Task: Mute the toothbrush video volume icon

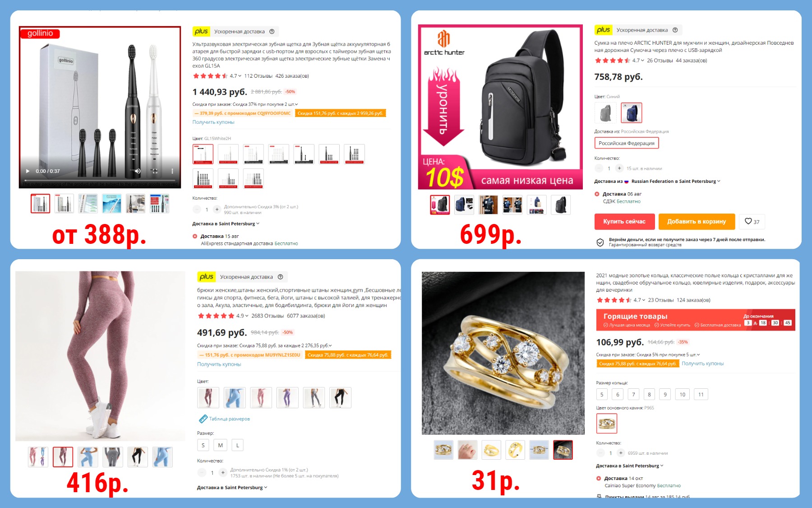Action: [138, 171]
